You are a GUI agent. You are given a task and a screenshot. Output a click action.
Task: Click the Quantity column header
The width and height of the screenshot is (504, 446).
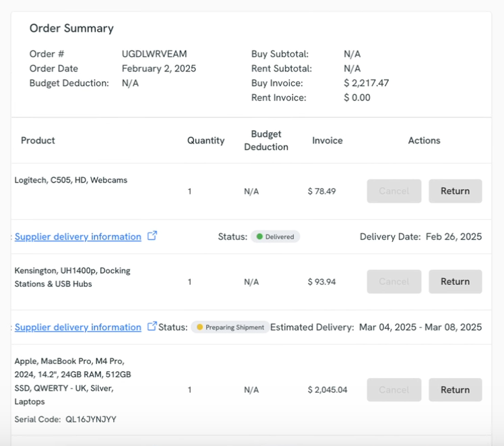coord(206,140)
